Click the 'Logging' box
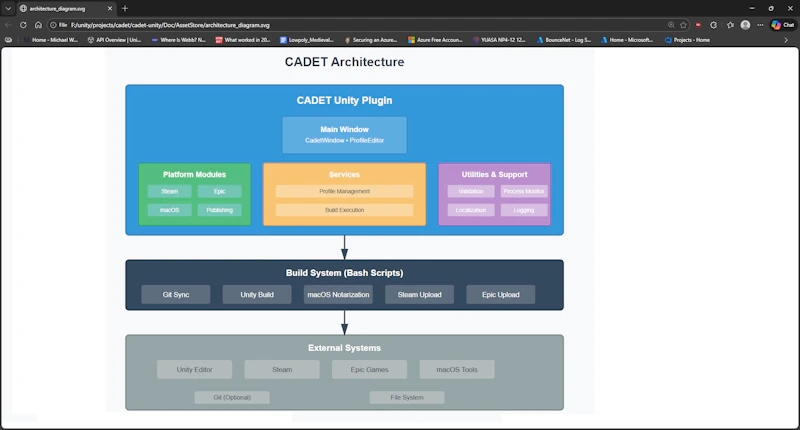 point(524,210)
